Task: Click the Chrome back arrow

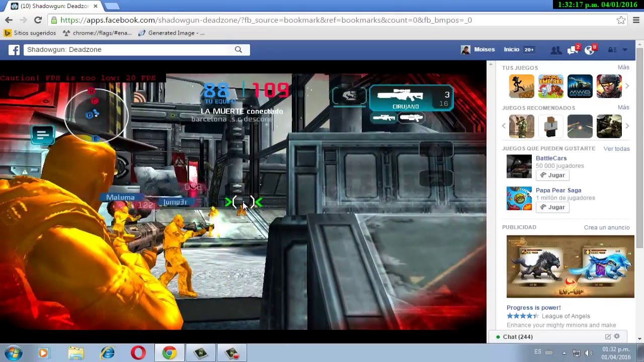Action: pos(9,20)
